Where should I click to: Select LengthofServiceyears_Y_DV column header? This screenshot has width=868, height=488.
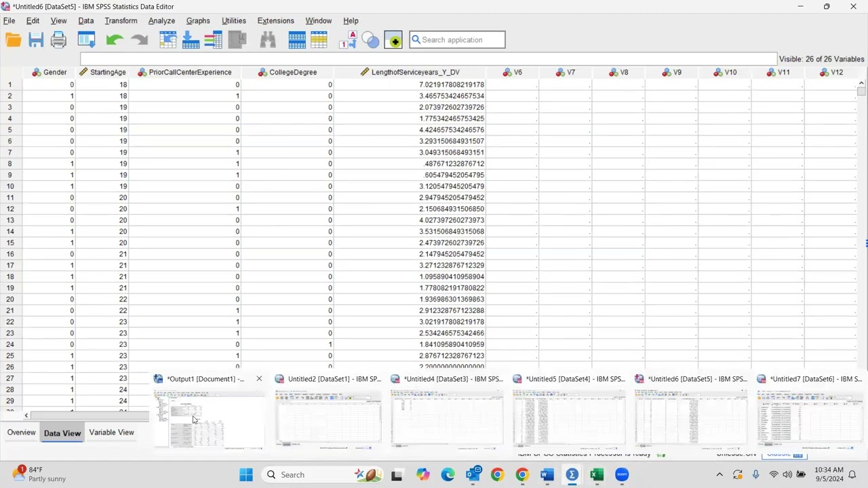pos(410,73)
